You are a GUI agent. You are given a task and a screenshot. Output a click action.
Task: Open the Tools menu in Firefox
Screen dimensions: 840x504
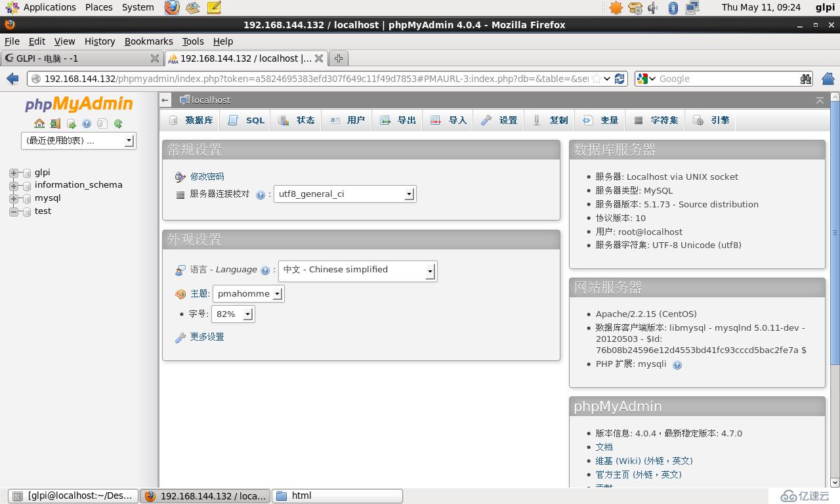point(193,41)
